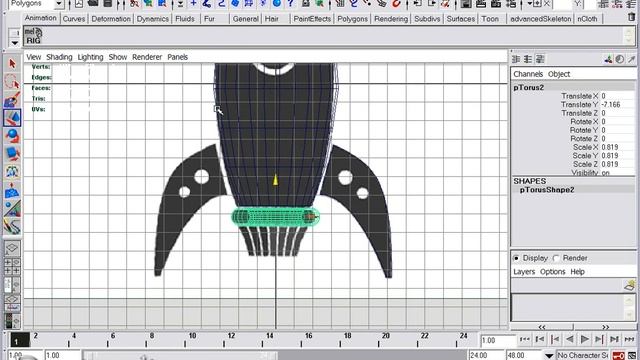The height and width of the screenshot is (360, 640).
Task: Click the Scale X value field
Action: 617,147
